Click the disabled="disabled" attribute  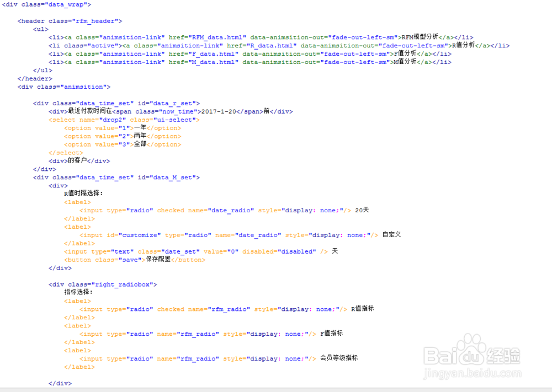click(x=279, y=252)
